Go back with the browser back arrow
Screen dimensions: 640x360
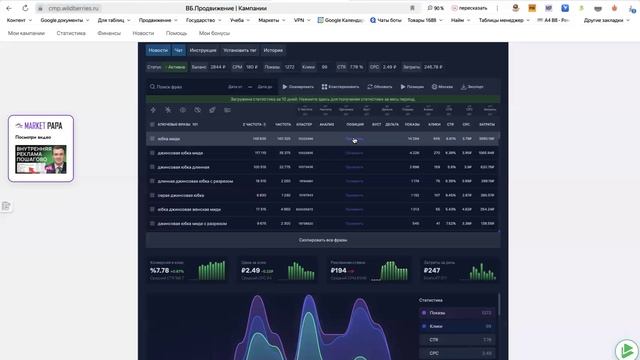9,8
